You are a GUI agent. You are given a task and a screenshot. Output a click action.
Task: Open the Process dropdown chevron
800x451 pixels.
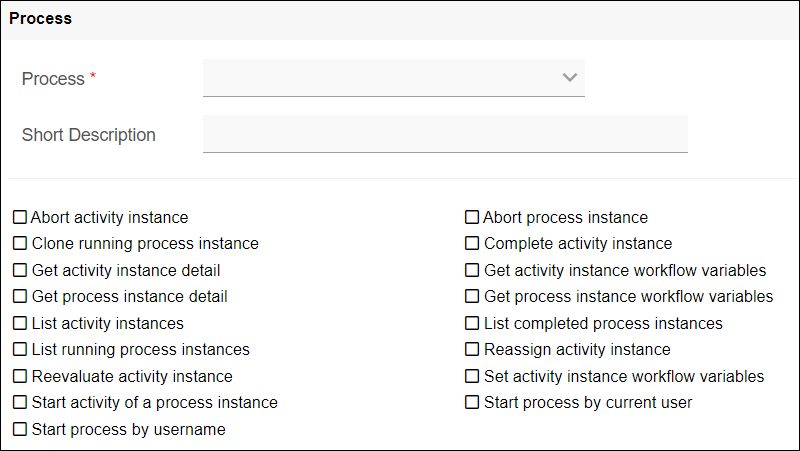point(569,78)
